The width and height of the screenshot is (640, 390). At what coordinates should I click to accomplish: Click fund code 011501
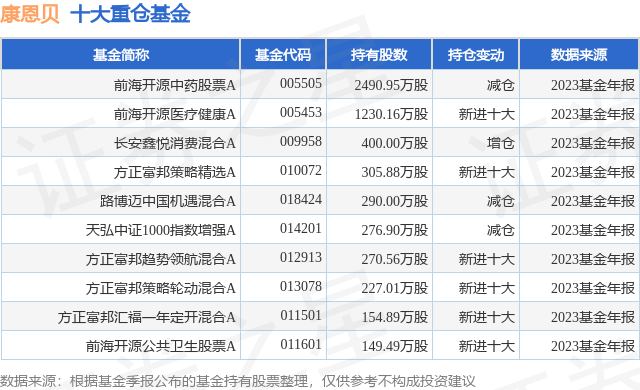(x=301, y=315)
